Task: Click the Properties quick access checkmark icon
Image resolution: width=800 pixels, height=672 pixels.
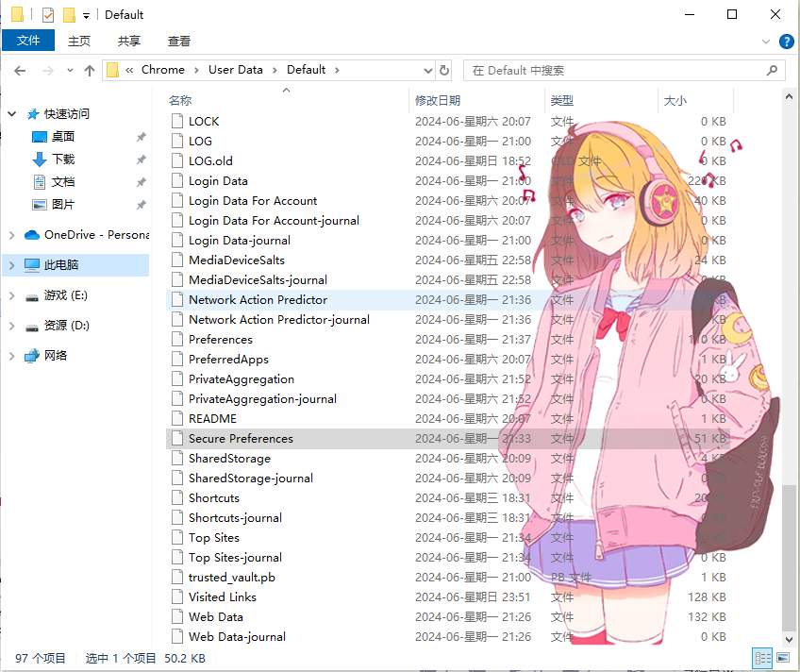Action: [48, 15]
